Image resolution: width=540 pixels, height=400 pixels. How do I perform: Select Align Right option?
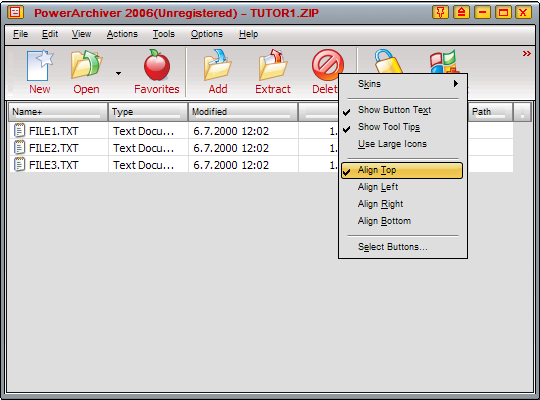(x=403, y=204)
